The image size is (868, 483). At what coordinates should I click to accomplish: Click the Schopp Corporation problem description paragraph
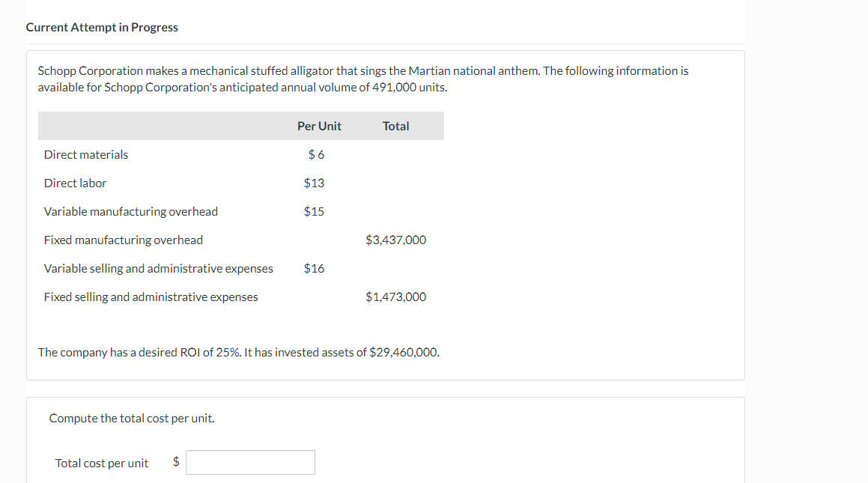(x=363, y=79)
